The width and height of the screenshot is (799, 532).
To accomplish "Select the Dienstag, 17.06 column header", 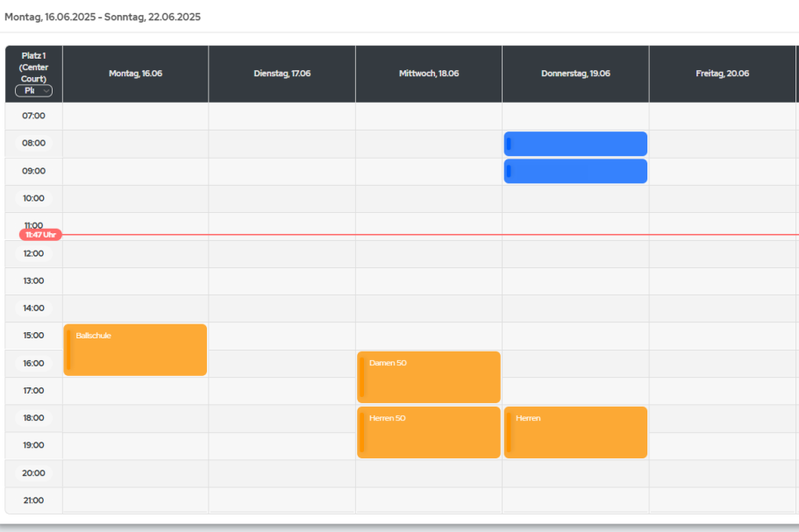I will point(282,74).
